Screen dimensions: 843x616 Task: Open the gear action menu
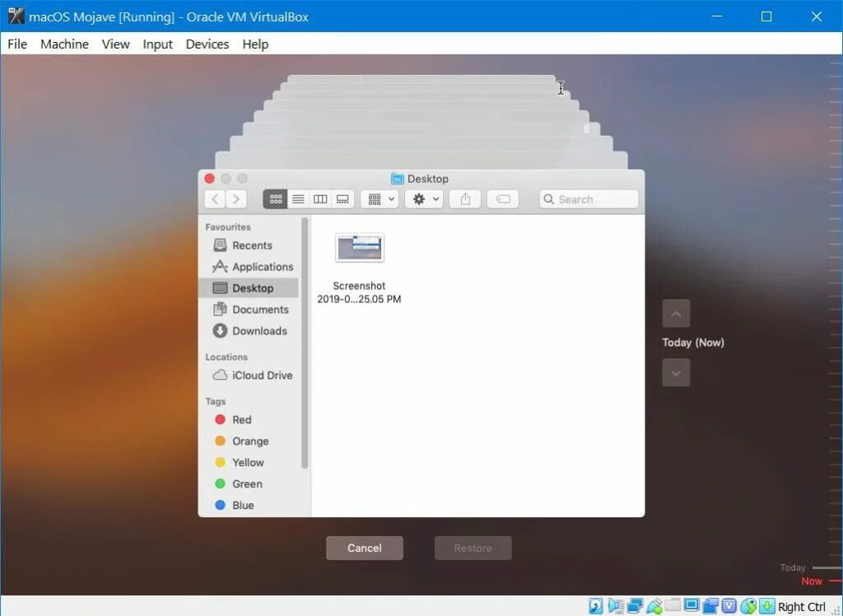pos(424,199)
